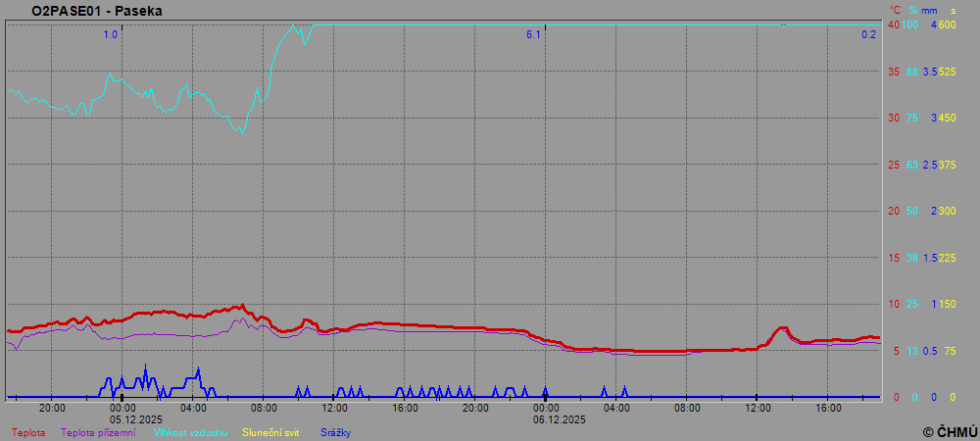Click the 0.2 precipitation total annotation
The width and height of the screenshot is (980, 441).
tap(868, 34)
